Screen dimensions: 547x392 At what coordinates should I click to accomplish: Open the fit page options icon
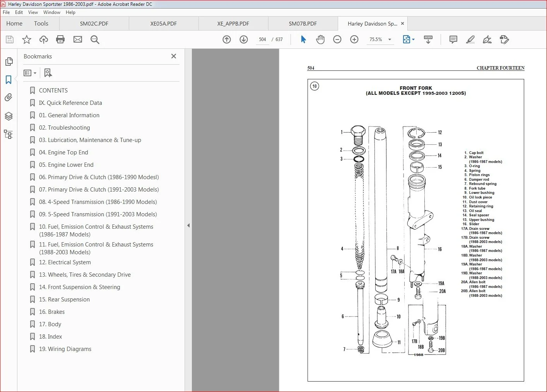pos(409,39)
